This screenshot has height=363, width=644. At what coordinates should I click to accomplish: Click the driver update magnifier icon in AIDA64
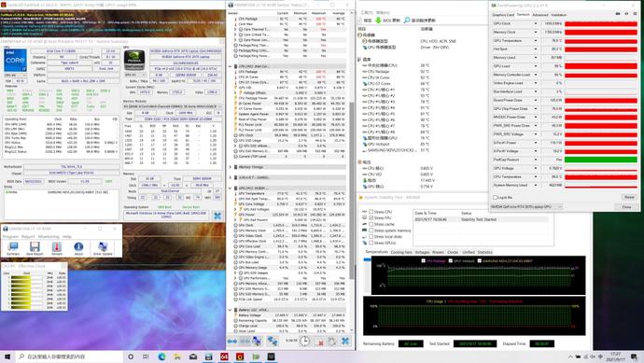click(407, 21)
